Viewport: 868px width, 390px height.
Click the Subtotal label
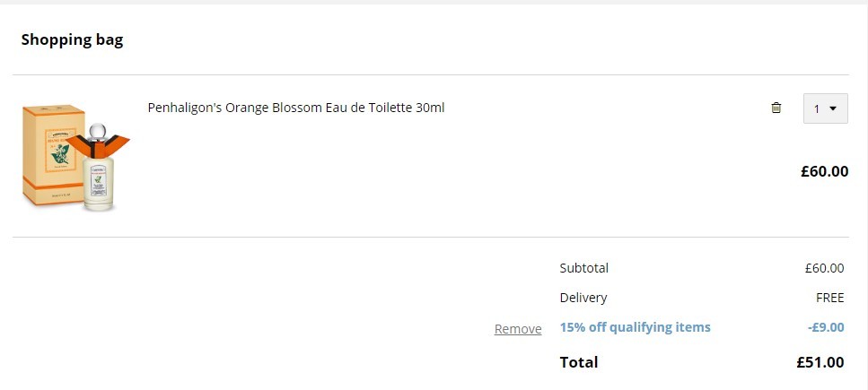[x=584, y=268]
